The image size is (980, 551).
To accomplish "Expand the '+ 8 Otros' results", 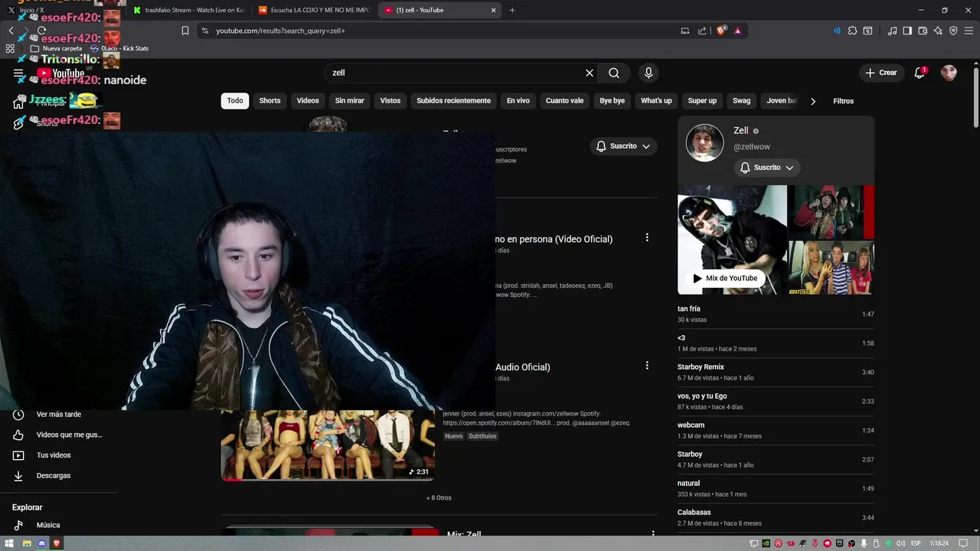I will [439, 497].
